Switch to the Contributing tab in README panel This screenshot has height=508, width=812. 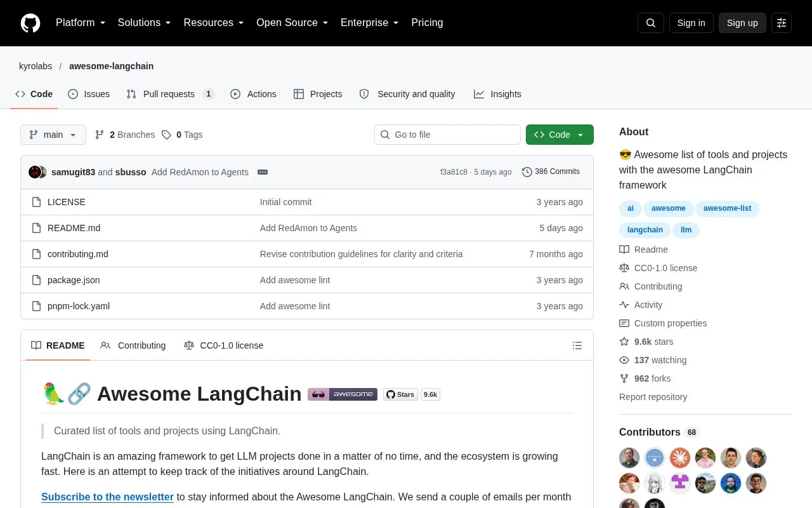[x=133, y=345]
